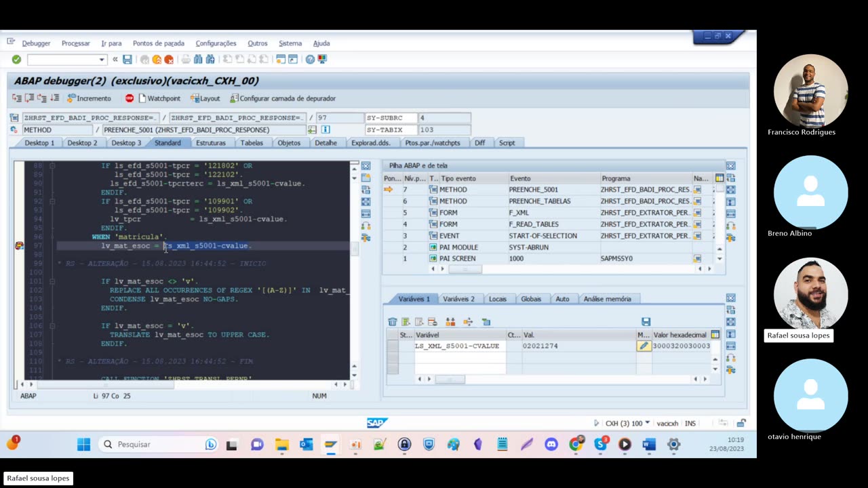Screen dimensions: 868x488
Task: Collapse the code fold at line 88
Action: pos(52,166)
